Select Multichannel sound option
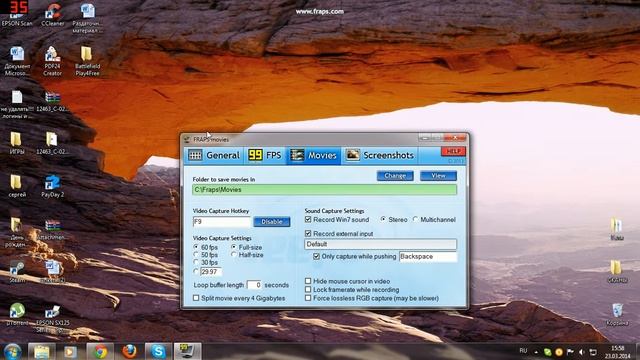The width and height of the screenshot is (640, 360). [x=415, y=219]
